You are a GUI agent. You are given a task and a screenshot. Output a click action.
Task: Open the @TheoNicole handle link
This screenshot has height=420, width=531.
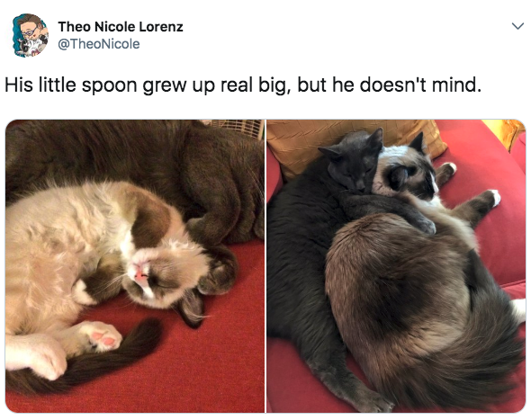point(98,44)
